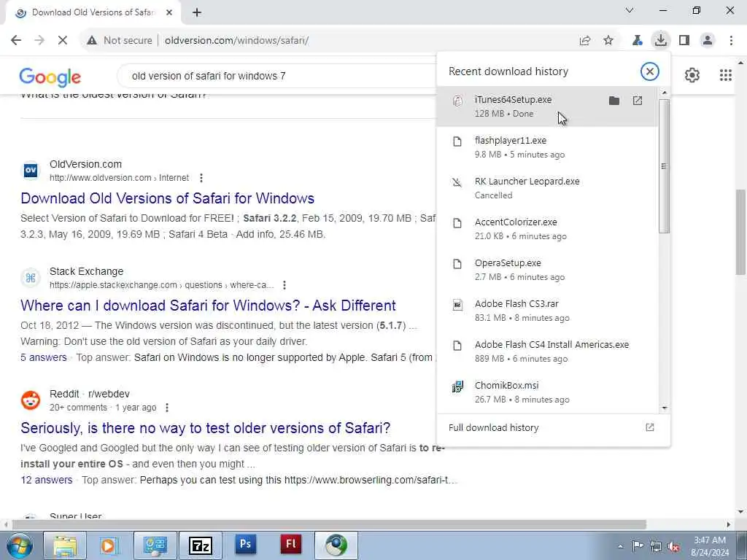Image resolution: width=747 pixels, height=560 pixels.
Task: Open the side panel
Action: point(684,41)
